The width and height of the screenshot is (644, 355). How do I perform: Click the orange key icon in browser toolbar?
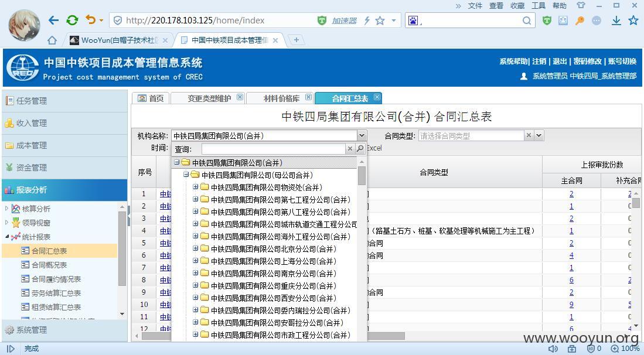click(580, 21)
